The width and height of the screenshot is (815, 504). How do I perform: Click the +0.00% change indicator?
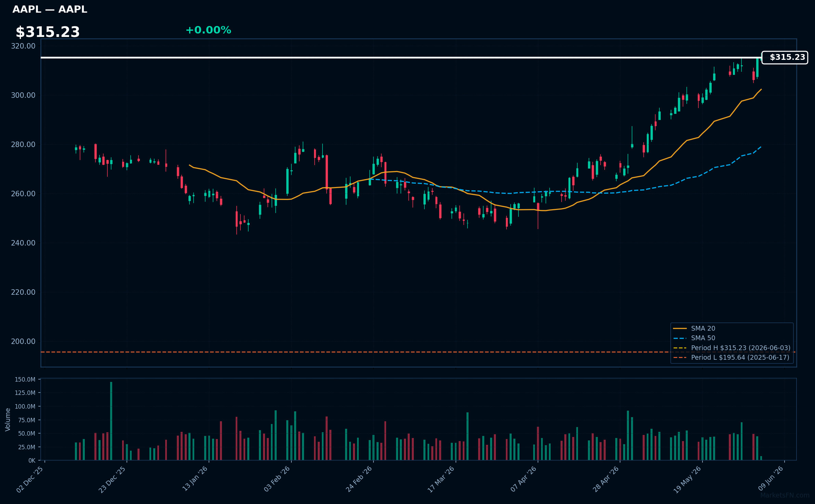[x=208, y=30]
